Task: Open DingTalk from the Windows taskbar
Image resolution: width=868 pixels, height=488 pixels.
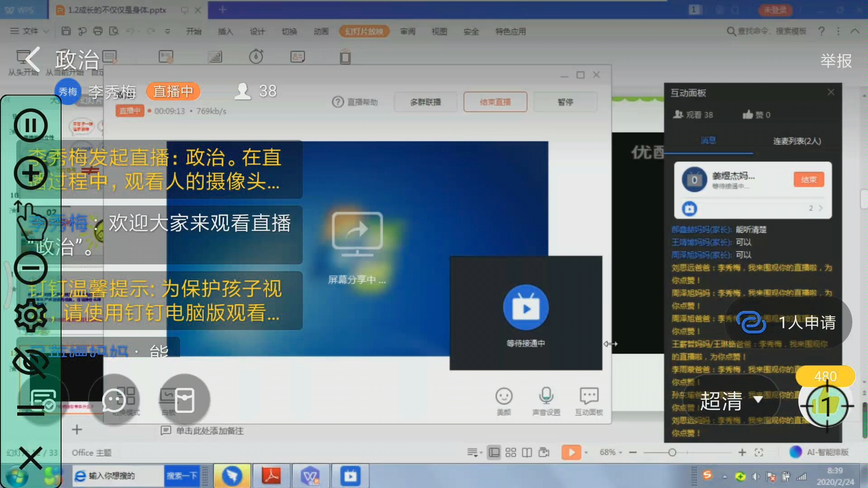Action: (x=232, y=475)
